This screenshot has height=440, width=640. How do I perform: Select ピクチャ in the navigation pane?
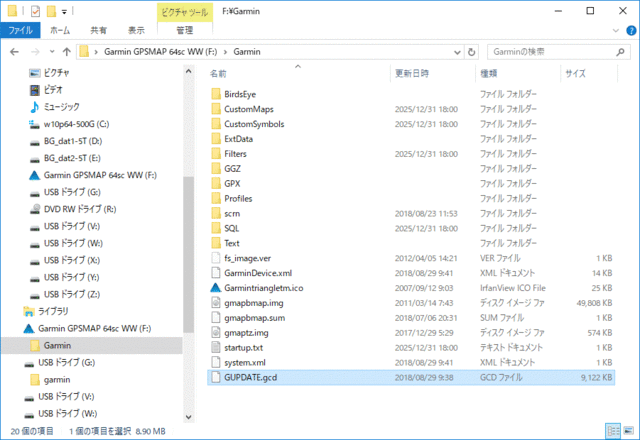point(56,73)
